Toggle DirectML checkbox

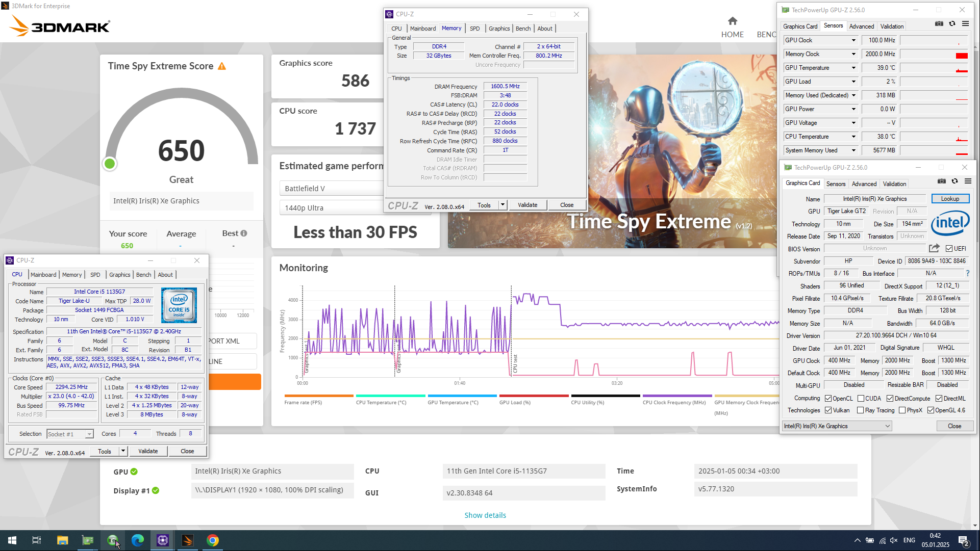tap(939, 399)
